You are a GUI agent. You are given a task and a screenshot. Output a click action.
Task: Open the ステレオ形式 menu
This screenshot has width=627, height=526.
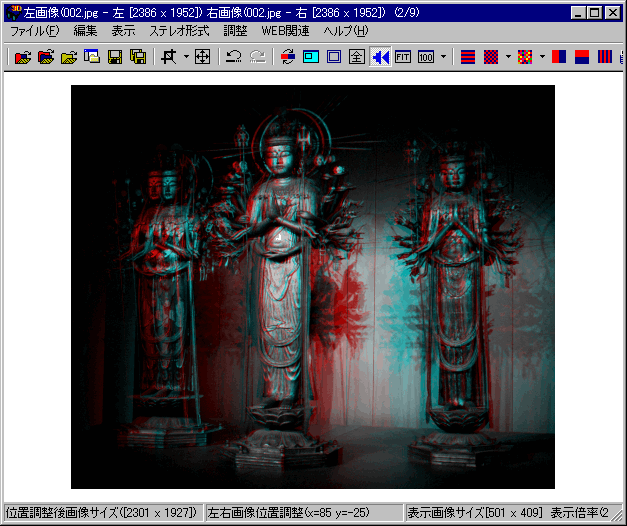click(x=179, y=31)
